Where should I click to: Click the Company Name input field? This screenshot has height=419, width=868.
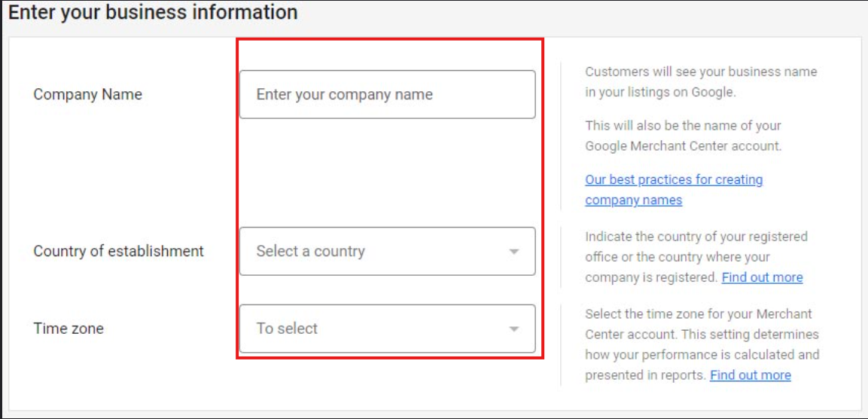(387, 95)
